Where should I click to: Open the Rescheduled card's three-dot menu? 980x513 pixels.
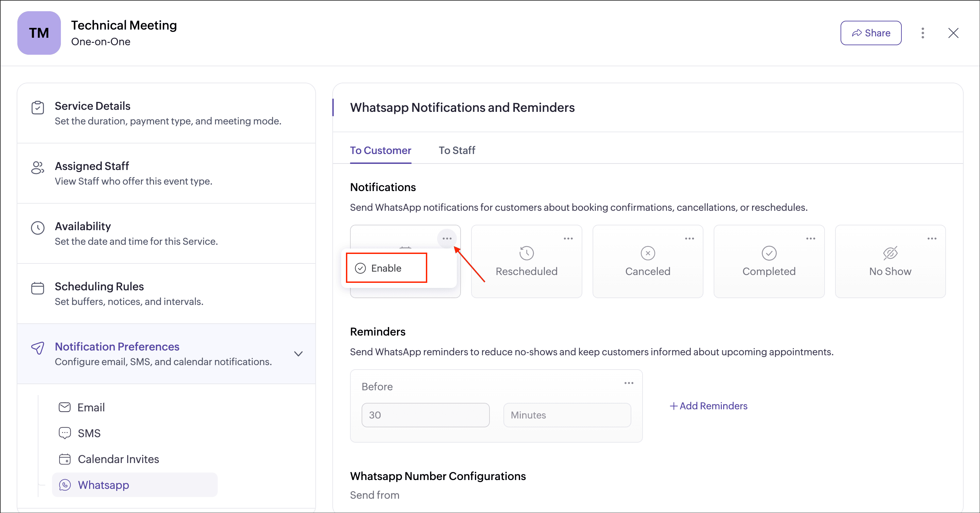(568, 238)
